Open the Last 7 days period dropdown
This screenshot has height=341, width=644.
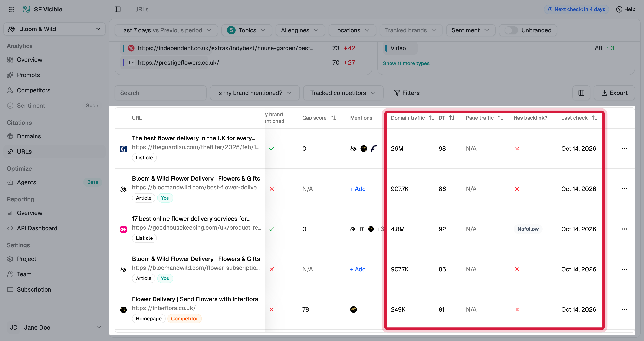(x=166, y=30)
